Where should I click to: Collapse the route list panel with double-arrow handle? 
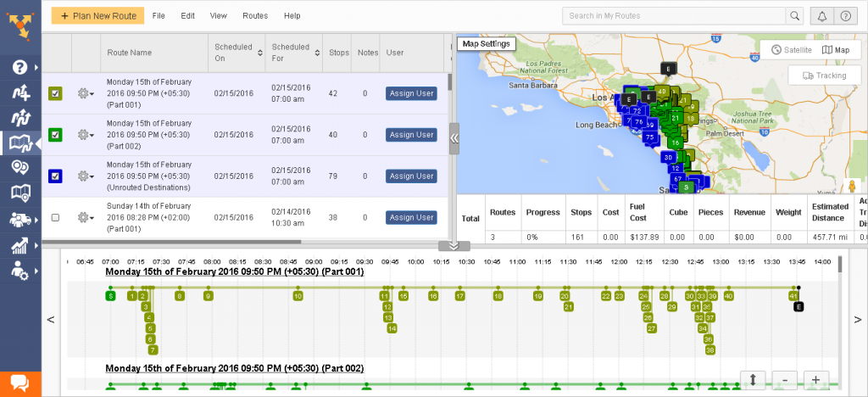click(454, 137)
